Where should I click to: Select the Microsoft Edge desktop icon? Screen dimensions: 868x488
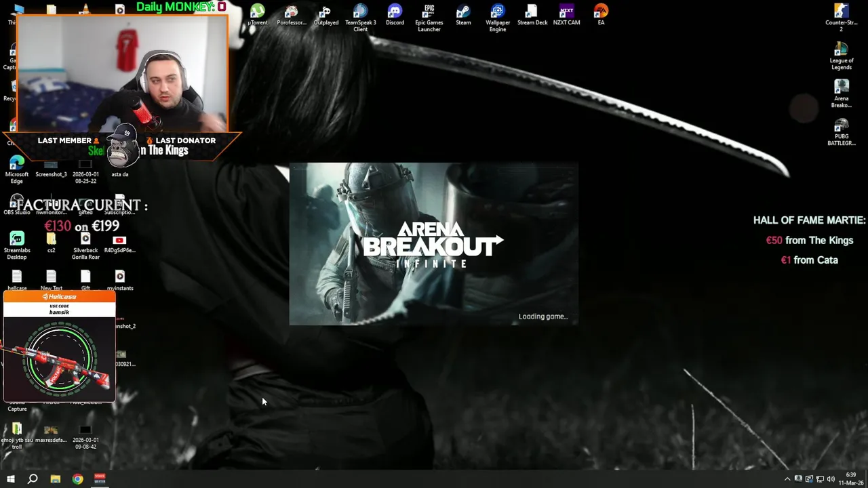[17, 169]
